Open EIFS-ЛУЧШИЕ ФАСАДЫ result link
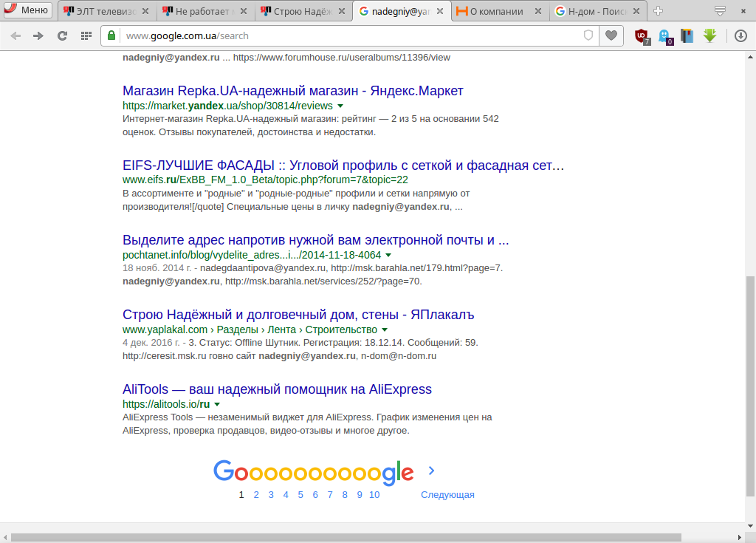The width and height of the screenshot is (756, 543). pyautogui.click(x=343, y=165)
